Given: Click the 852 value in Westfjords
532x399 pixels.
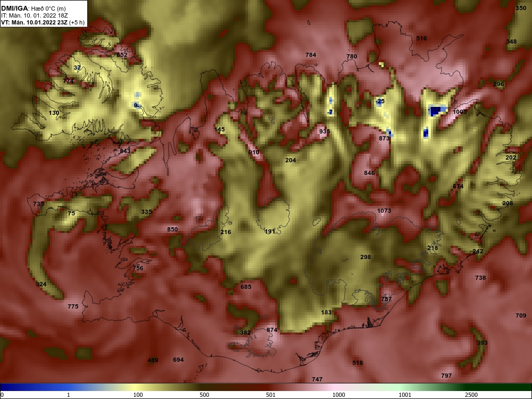Looking at the screenshot, I should coord(122,55).
